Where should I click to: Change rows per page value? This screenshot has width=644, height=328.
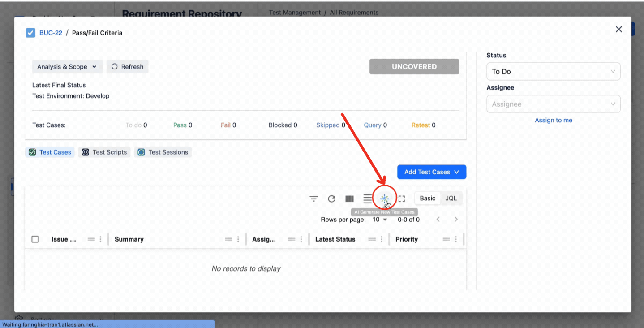(380, 220)
